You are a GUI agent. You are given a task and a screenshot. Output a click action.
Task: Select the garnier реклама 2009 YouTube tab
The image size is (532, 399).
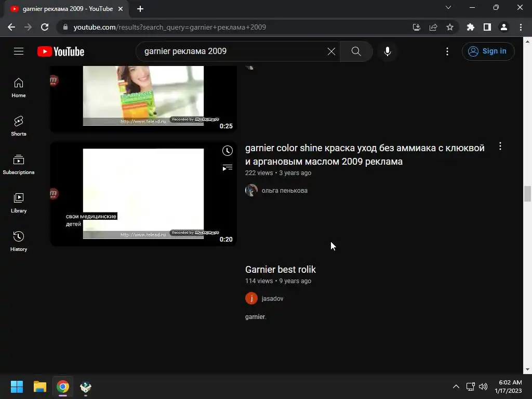point(66,9)
